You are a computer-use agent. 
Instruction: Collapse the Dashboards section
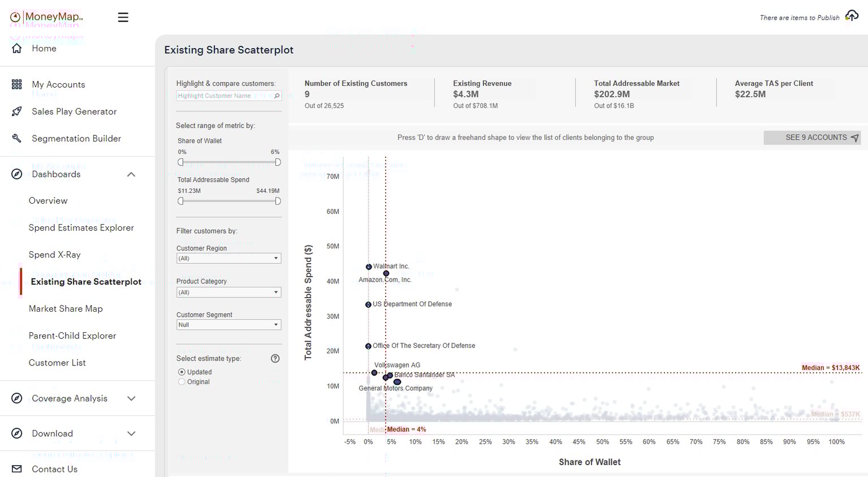tap(131, 174)
